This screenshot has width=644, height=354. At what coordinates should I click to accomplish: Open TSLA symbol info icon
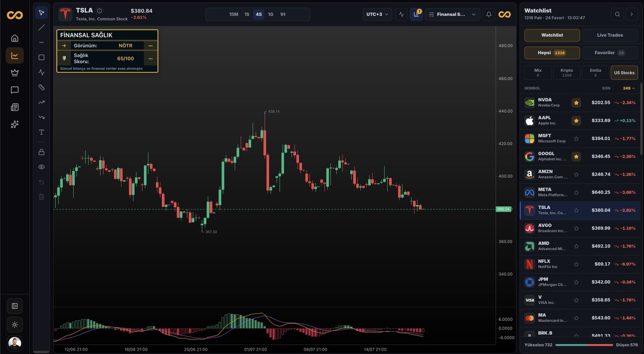click(x=99, y=10)
